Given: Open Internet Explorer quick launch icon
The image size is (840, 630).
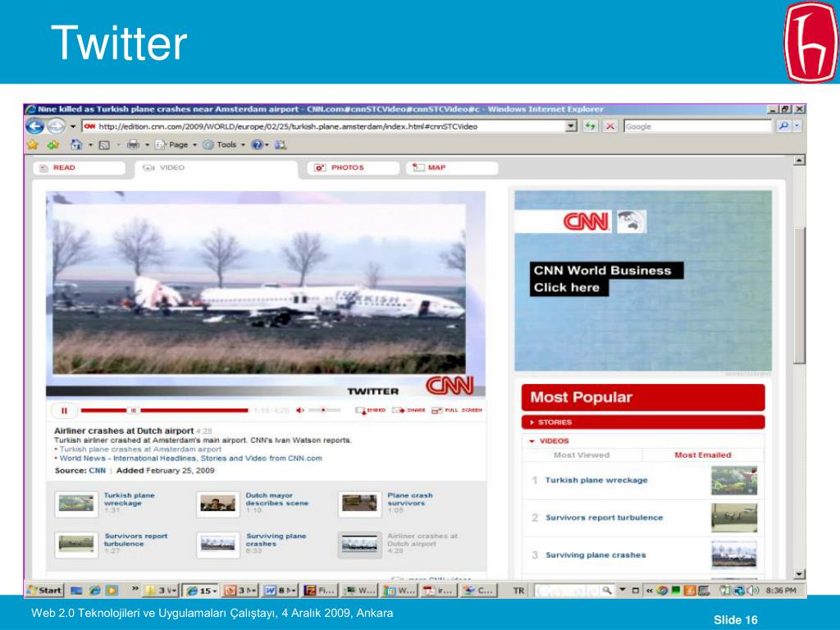Looking at the screenshot, I should (x=95, y=591).
